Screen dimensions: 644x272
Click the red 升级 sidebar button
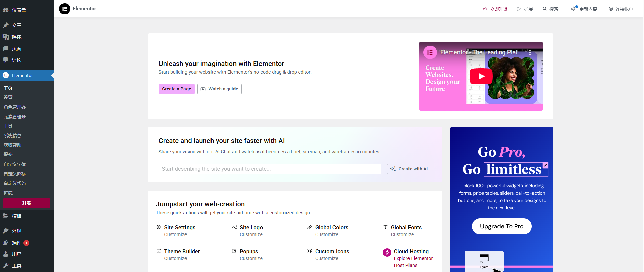pos(27,203)
